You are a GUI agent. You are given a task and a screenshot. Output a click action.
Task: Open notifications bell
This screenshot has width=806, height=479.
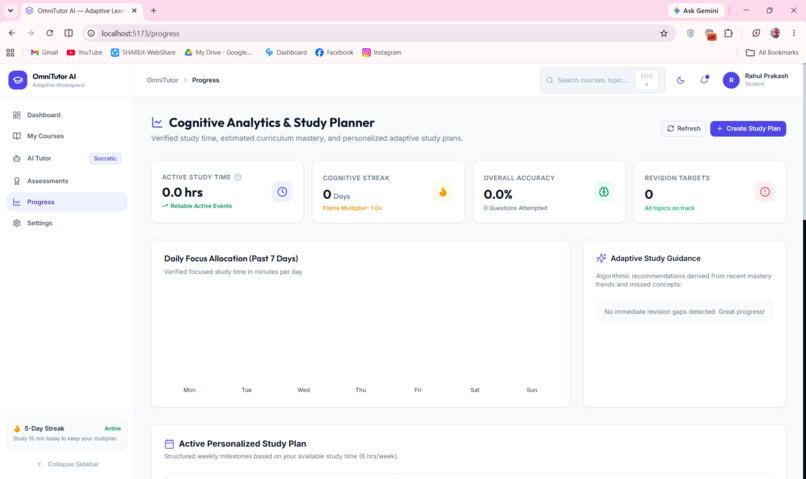[704, 80]
